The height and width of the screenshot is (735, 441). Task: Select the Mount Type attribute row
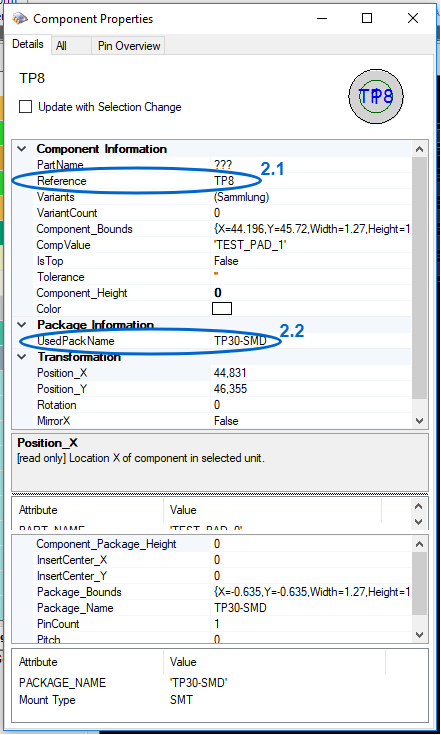pos(220,700)
